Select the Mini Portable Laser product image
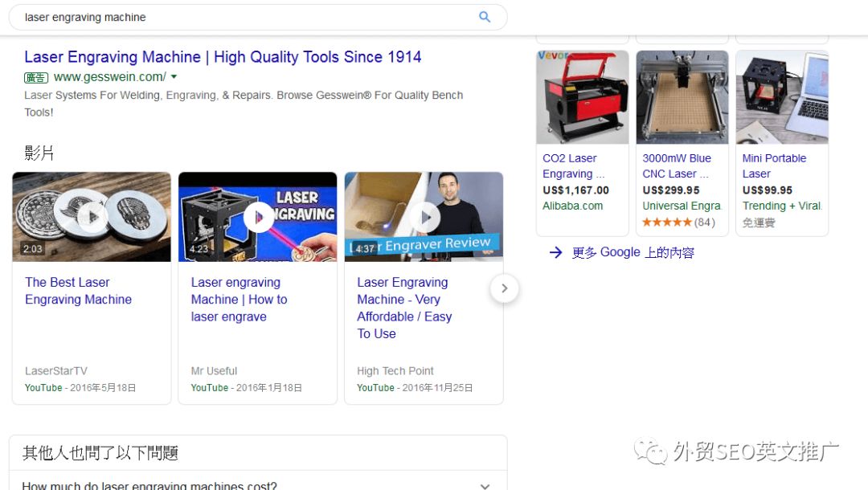Screen dimensions: 868x490 pyautogui.click(x=781, y=98)
